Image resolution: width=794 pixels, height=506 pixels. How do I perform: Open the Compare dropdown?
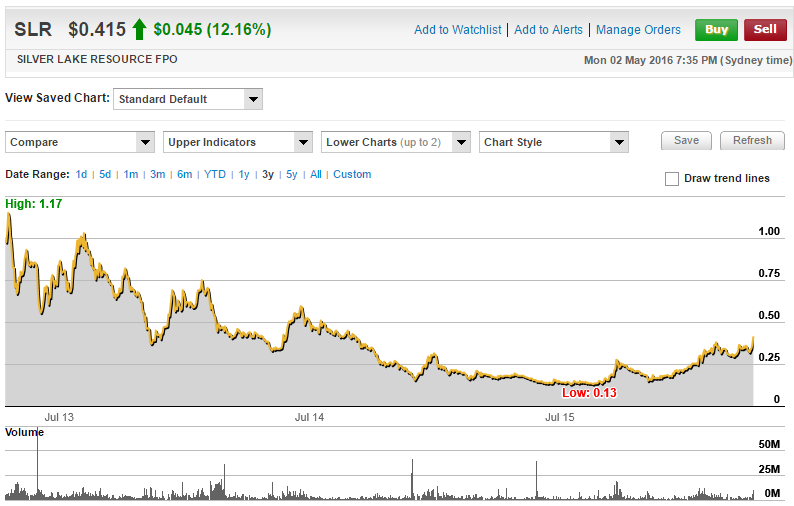(x=81, y=142)
